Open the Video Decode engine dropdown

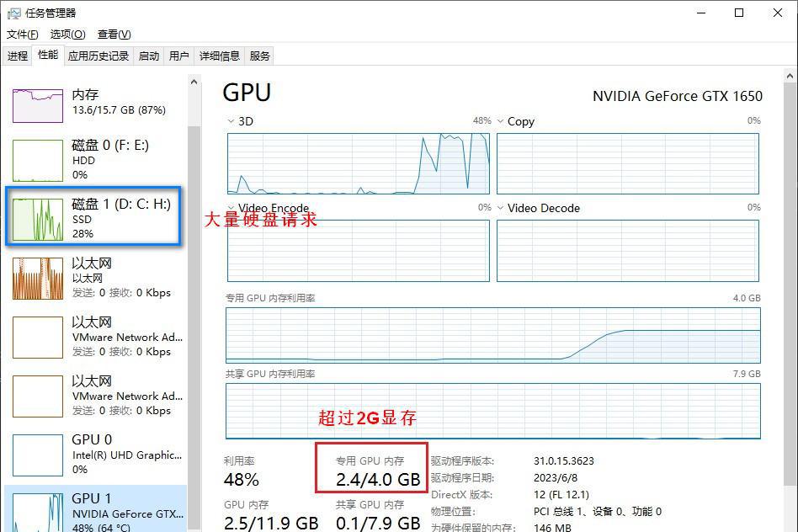click(501, 208)
